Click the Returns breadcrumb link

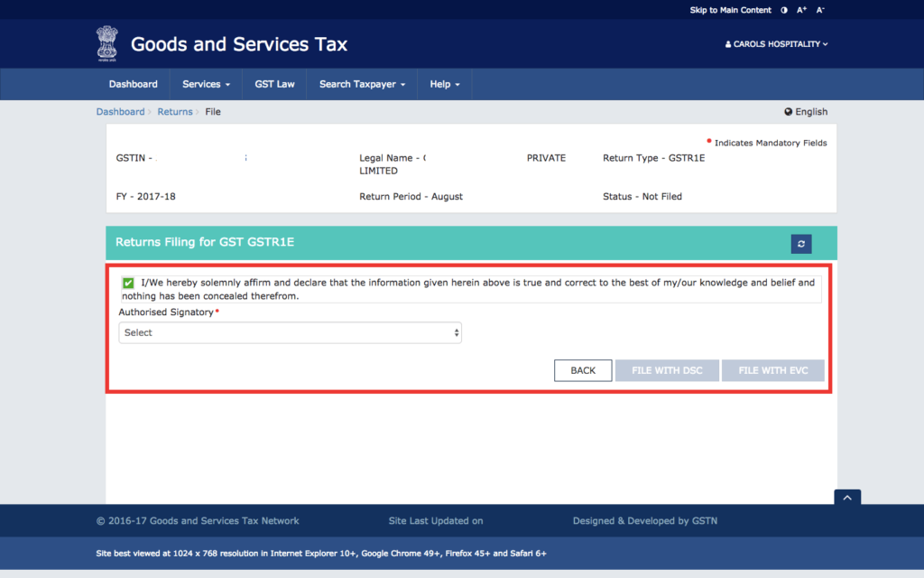(x=175, y=112)
